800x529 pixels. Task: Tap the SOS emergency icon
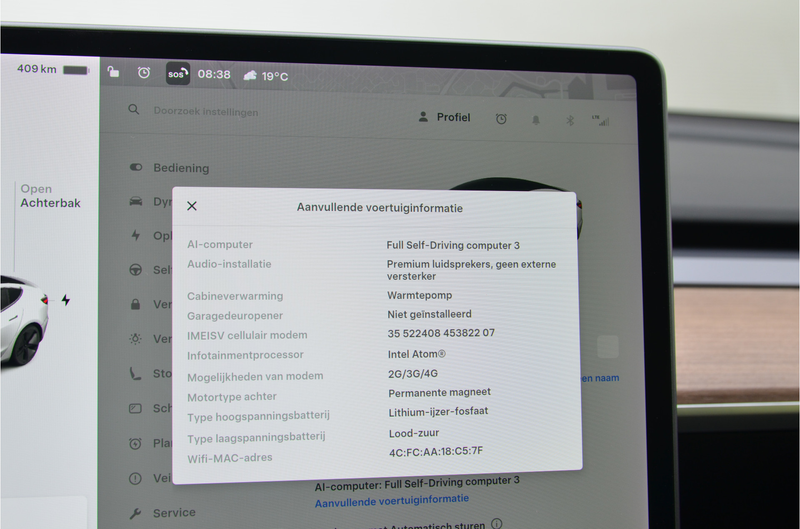(x=178, y=74)
